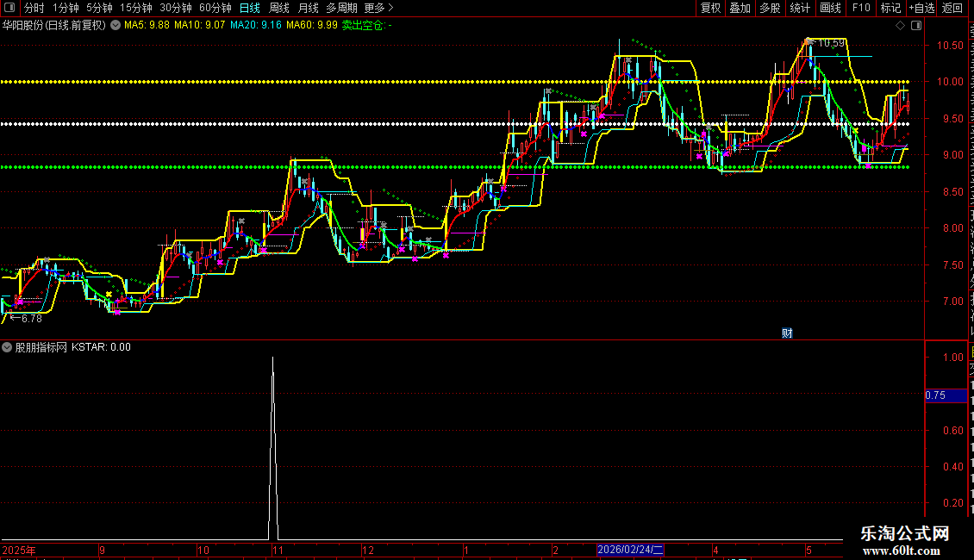Viewport: 974px width, 560px height.
Task: Switch to 分时 intraday view
Action: click(x=34, y=8)
